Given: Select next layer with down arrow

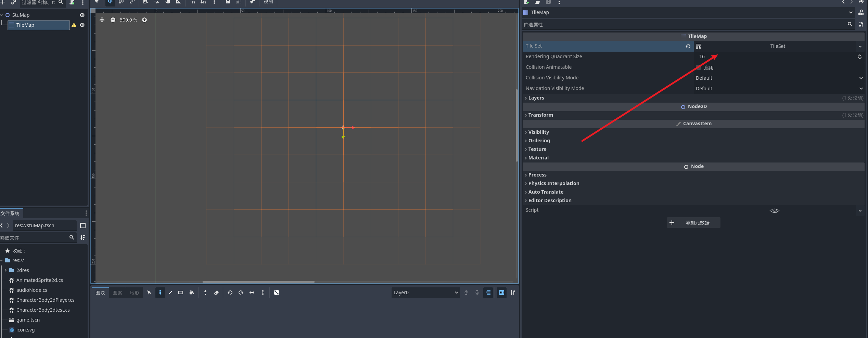Looking at the screenshot, I should pos(477,292).
